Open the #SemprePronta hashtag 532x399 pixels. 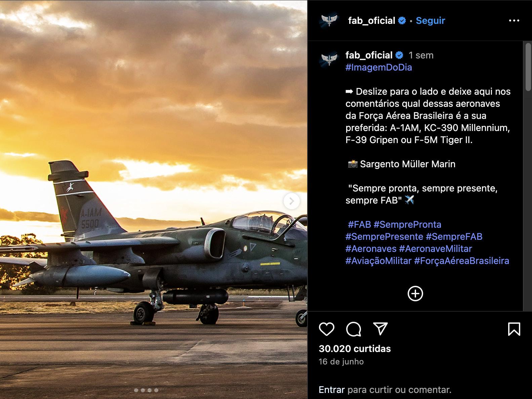click(x=407, y=224)
